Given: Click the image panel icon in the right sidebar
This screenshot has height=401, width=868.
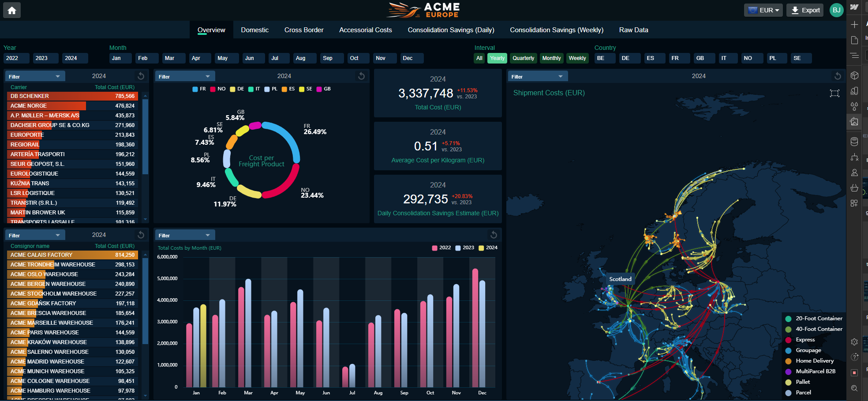Looking at the screenshot, I should [854, 122].
